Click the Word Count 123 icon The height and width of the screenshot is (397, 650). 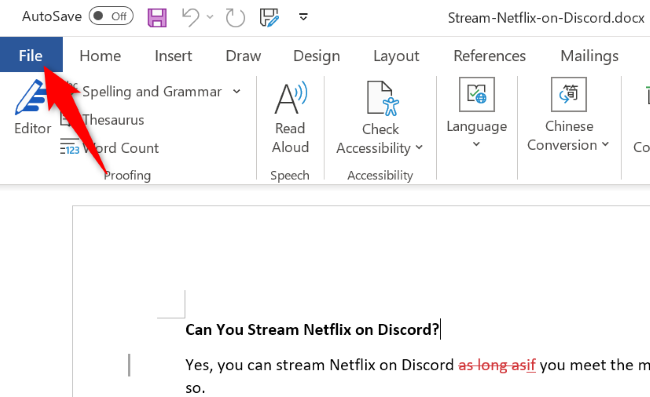70,148
